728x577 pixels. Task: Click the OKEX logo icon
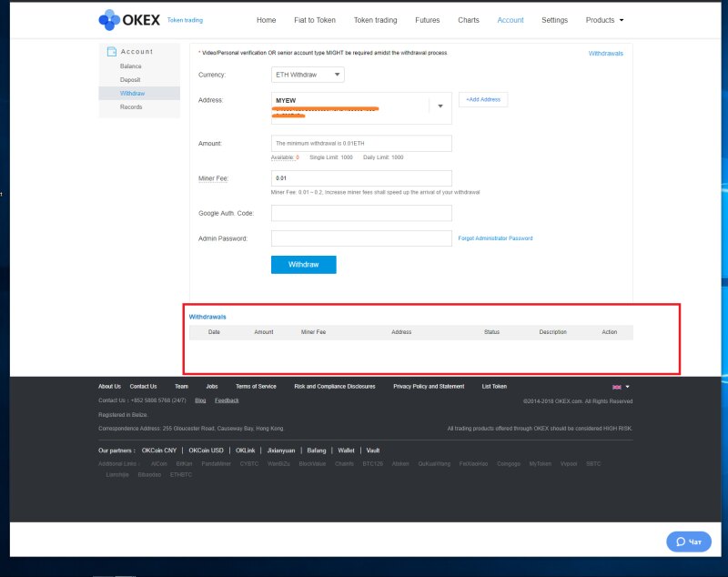tap(108, 19)
